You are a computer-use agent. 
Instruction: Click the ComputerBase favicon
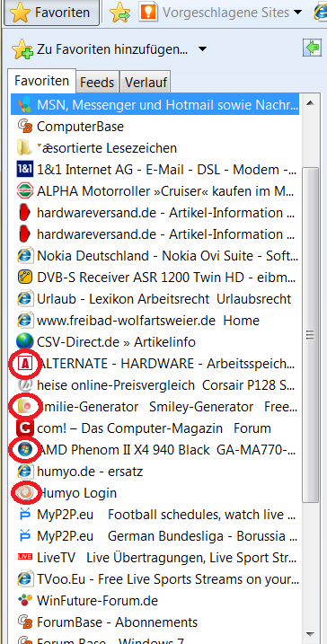[25, 126]
